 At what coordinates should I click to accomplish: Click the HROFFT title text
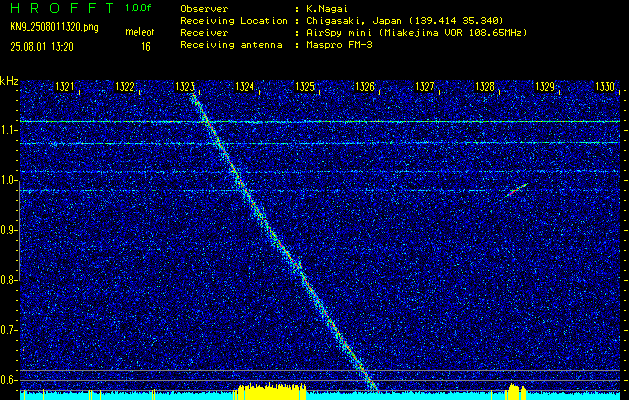pos(62,8)
